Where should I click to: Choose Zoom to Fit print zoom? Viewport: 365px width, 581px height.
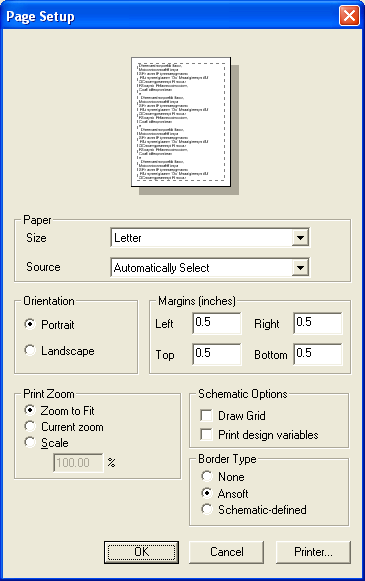(30, 410)
